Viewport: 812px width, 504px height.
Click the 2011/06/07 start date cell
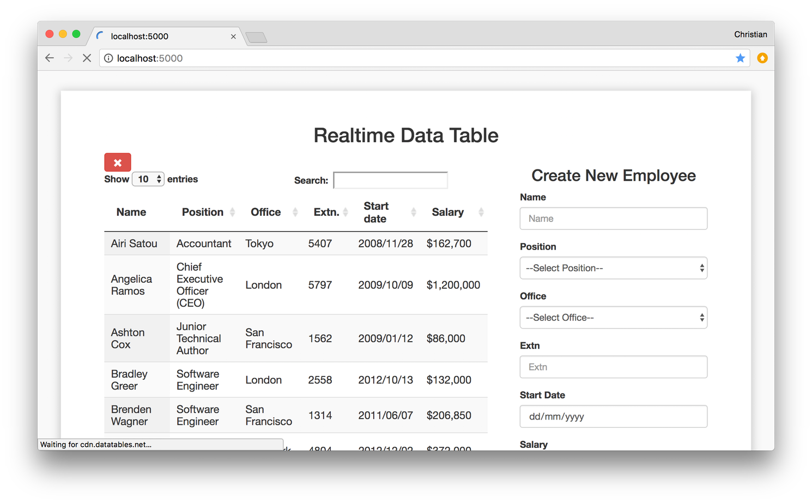(x=386, y=415)
